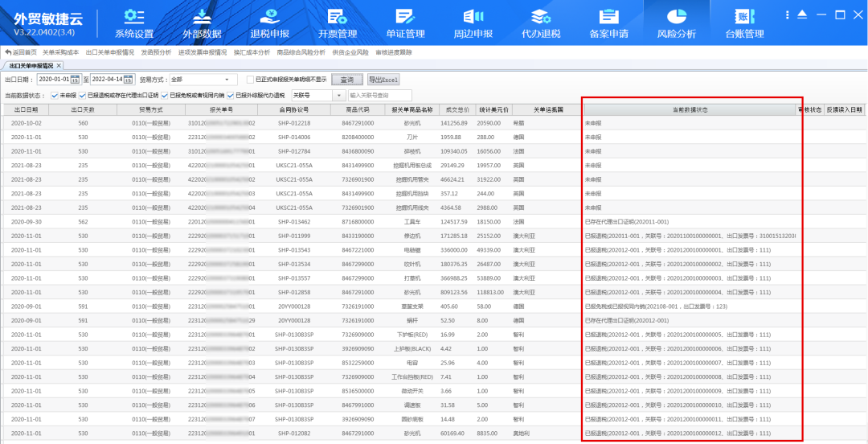The width and height of the screenshot is (868, 444).
Task: Sort by 报关单号 column header
Action: [x=221, y=109]
